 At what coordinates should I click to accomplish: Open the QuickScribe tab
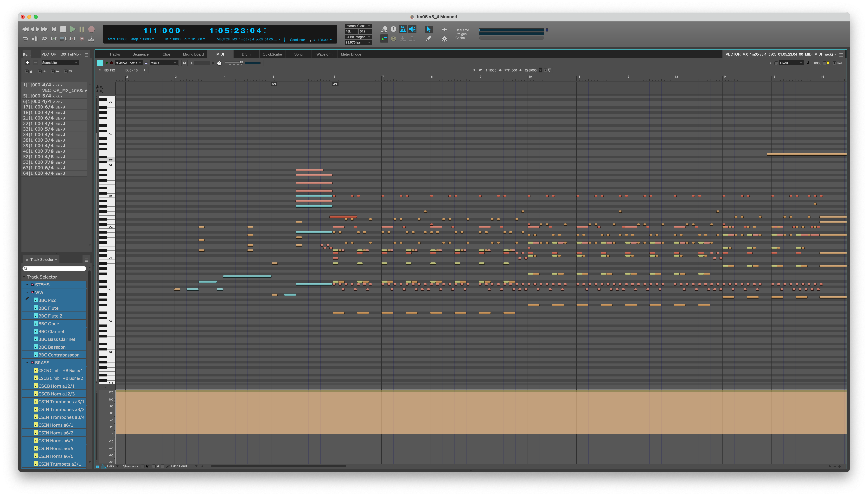coord(272,54)
